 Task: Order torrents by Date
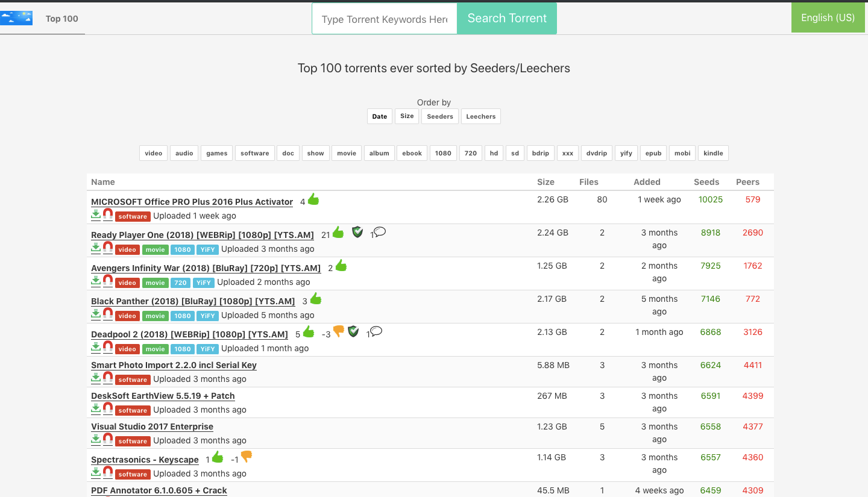pyautogui.click(x=380, y=116)
